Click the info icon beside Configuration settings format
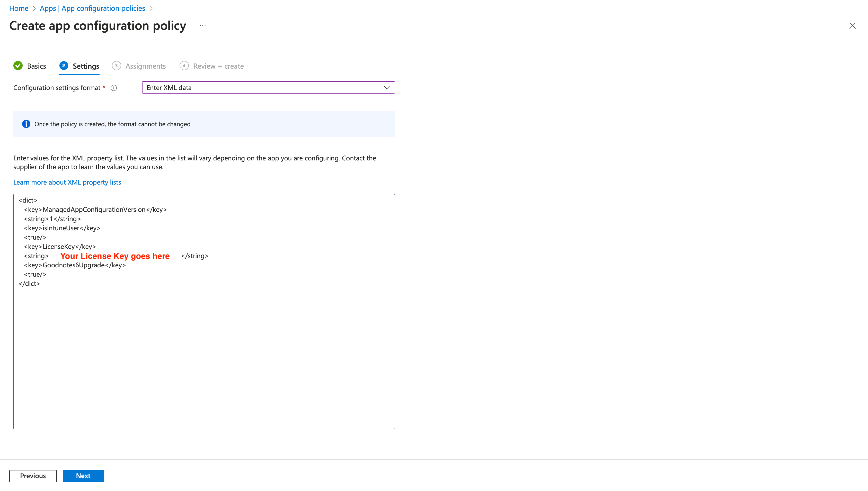This screenshot has width=868, height=491. coord(114,88)
